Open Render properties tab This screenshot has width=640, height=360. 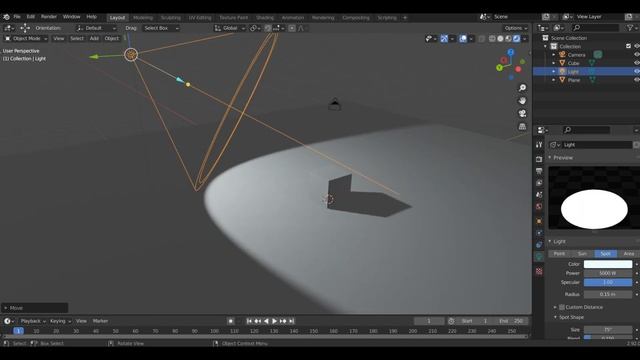point(539,159)
